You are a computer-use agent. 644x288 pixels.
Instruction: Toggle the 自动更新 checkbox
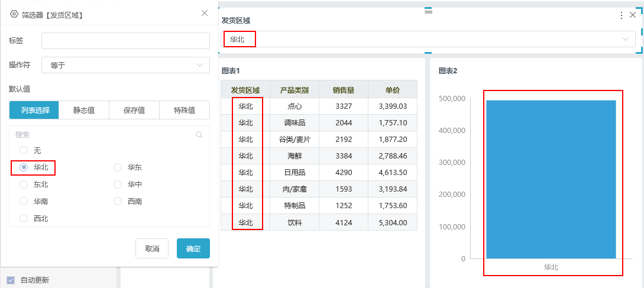click(11, 280)
